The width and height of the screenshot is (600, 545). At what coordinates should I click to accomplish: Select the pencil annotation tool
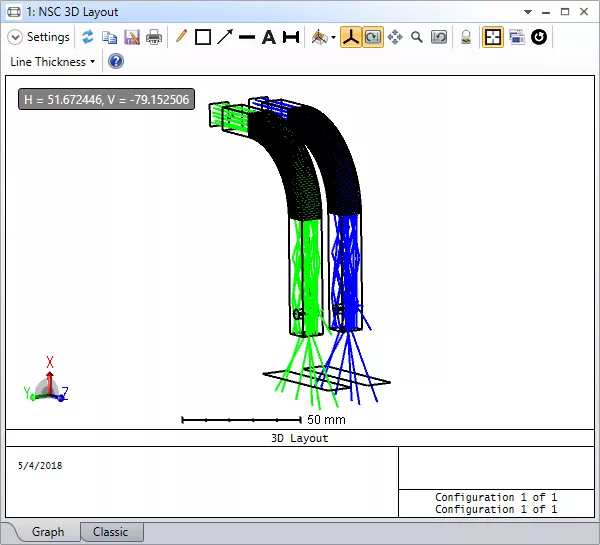tap(181, 37)
